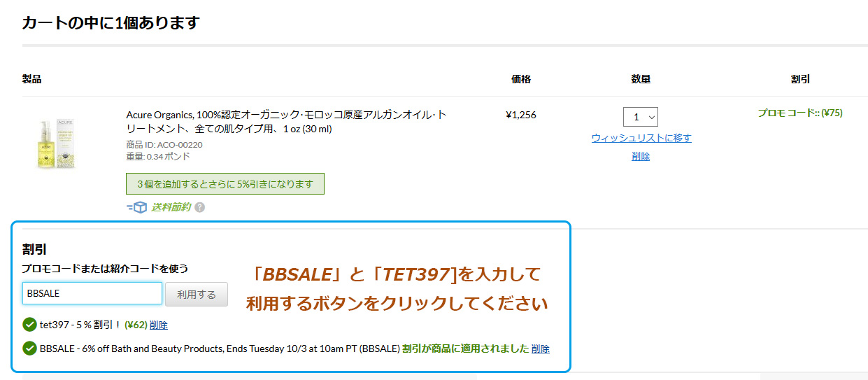The width and height of the screenshot is (868, 380).
Task: Click the green 3個を追加 5% off banner
Action: click(225, 184)
